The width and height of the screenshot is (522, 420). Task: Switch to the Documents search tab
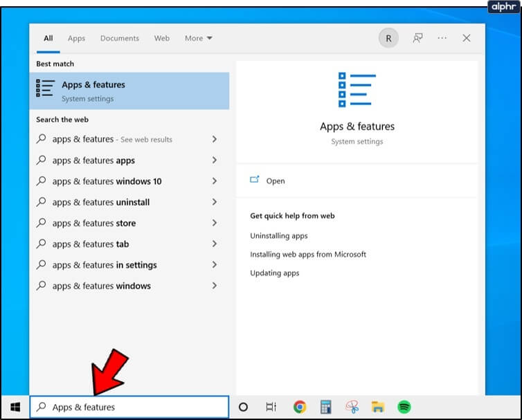click(x=120, y=38)
